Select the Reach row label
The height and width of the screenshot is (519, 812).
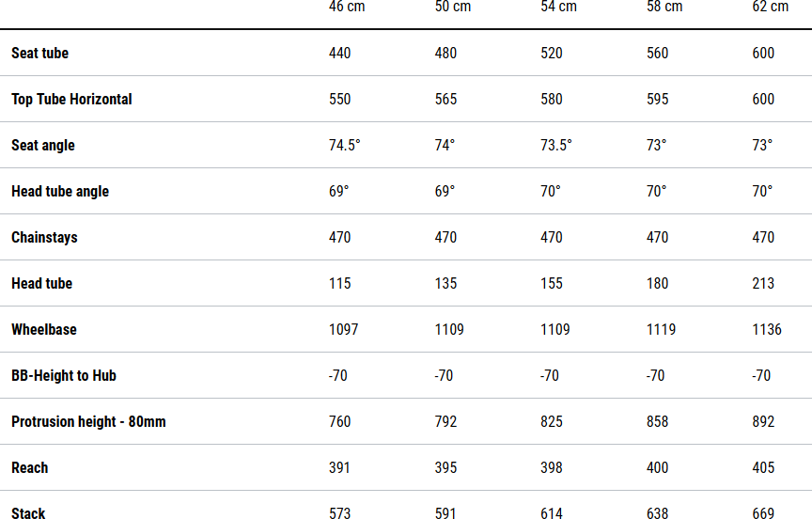[x=30, y=467]
